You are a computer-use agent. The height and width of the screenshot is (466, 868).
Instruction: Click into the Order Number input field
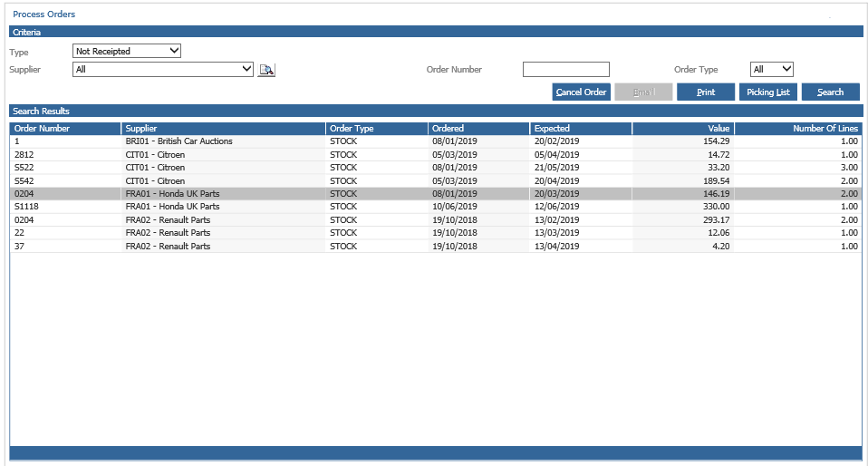coord(565,69)
